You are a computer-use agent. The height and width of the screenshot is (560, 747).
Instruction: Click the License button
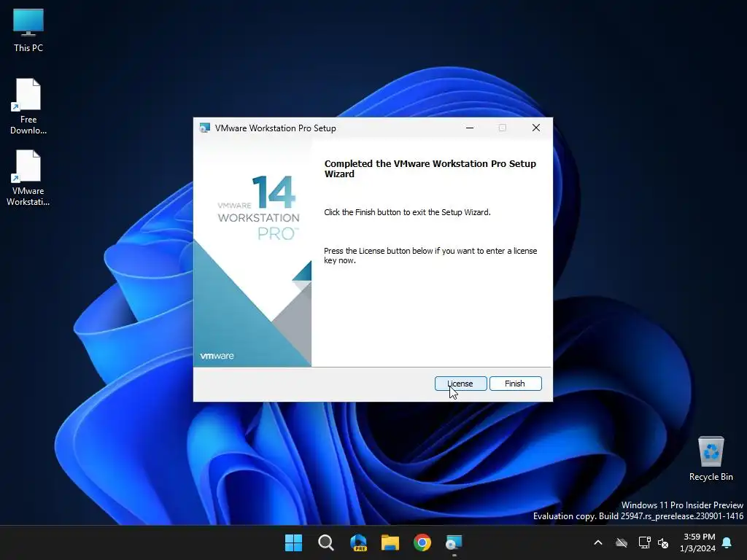(461, 384)
